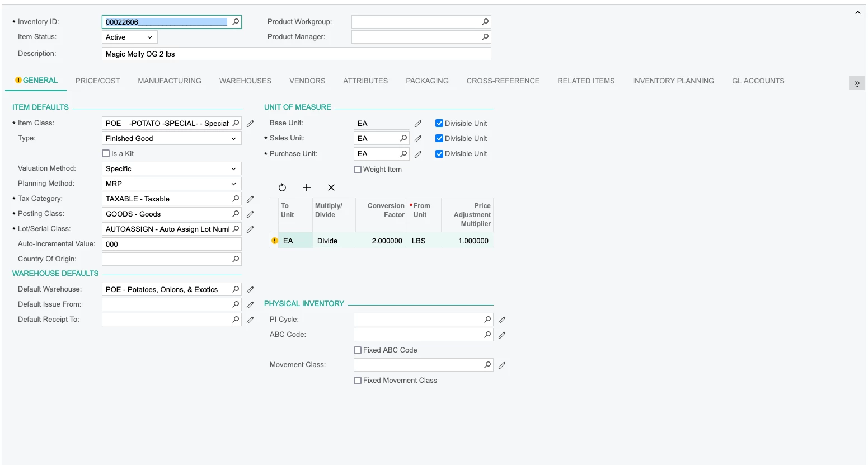Uncheck Divisible Unit for Base Unit
The height and width of the screenshot is (465, 868).
pos(439,123)
